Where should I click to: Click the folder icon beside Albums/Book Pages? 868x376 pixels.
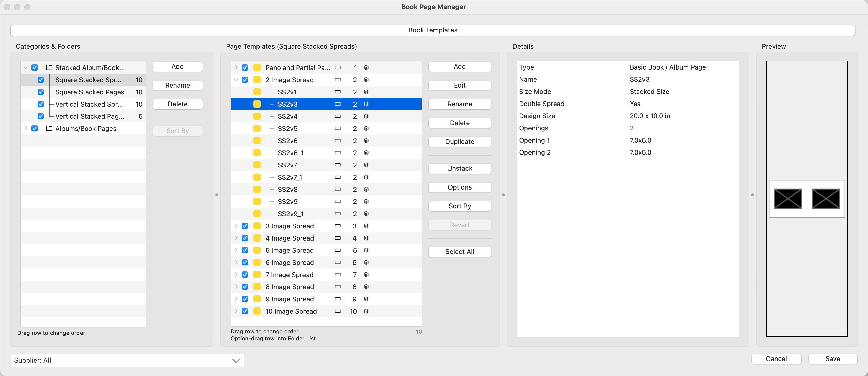49,128
